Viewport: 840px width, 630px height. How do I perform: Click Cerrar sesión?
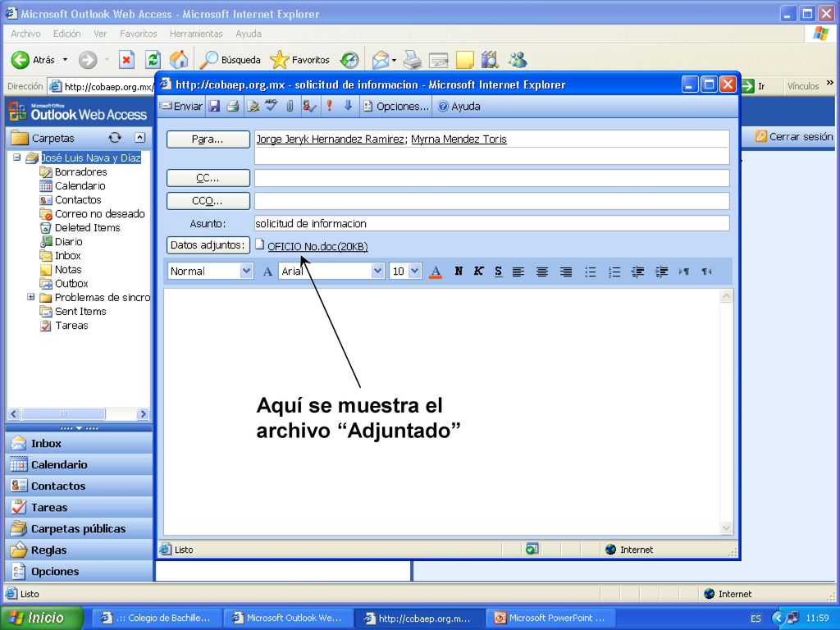[794, 137]
